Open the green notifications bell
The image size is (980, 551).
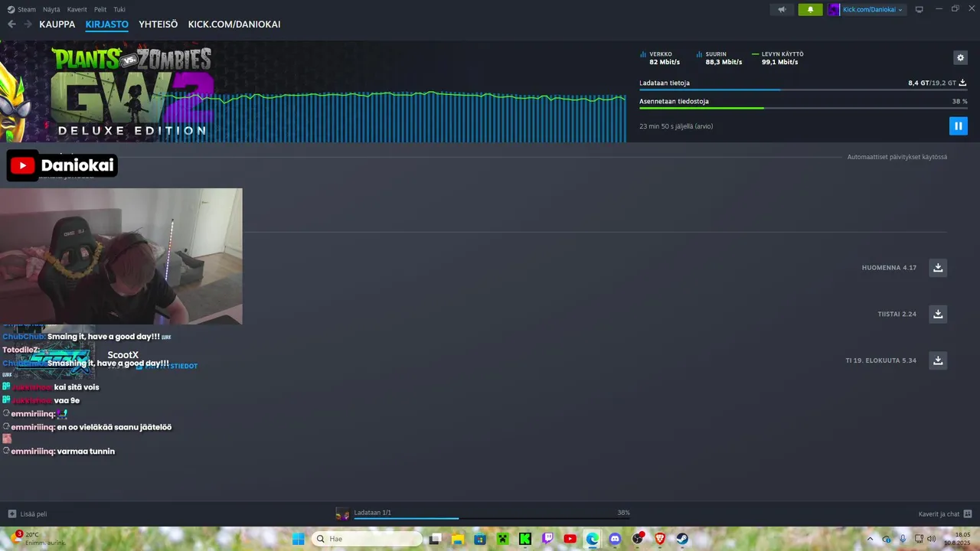(x=810, y=9)
